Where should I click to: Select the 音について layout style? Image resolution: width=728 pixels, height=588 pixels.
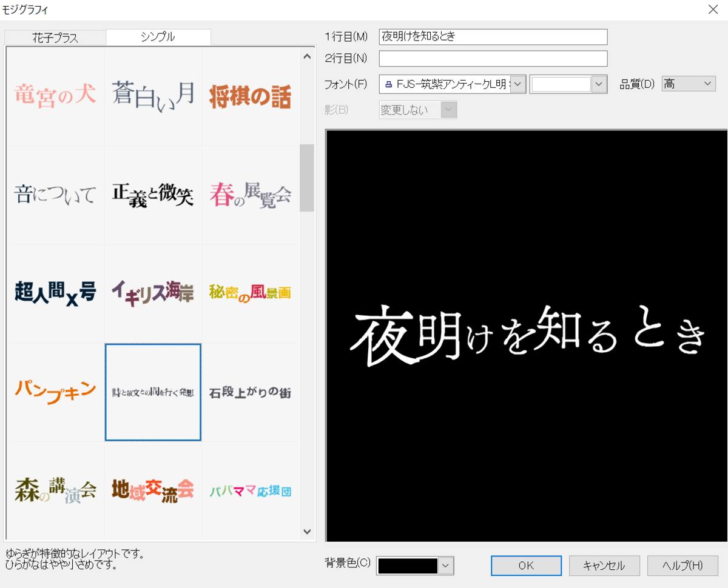click(x=55, y=194)
